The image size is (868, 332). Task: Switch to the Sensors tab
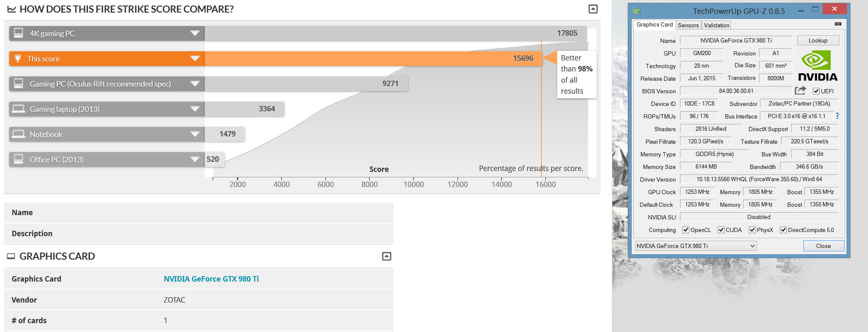coord(688,25)
